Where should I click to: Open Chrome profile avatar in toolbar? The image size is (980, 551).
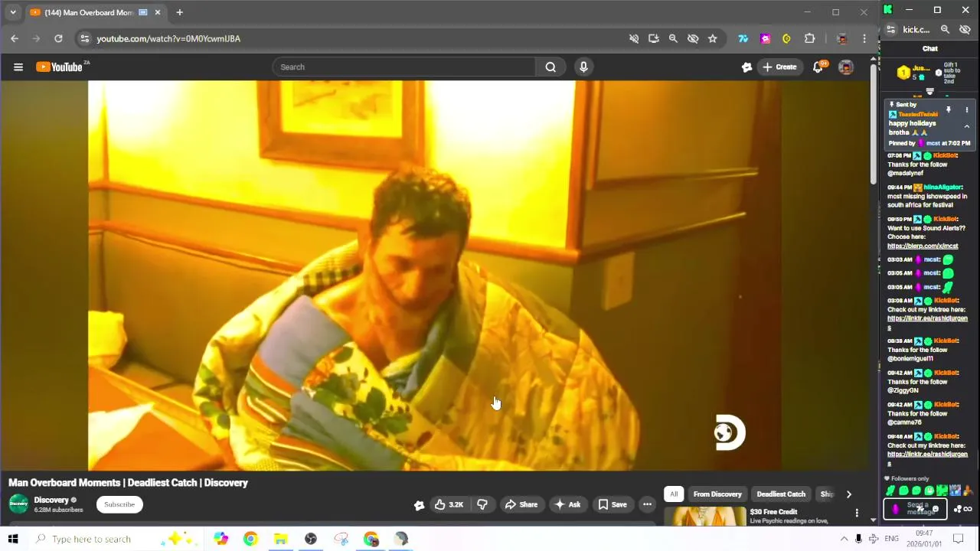click(x=841, y=38)
